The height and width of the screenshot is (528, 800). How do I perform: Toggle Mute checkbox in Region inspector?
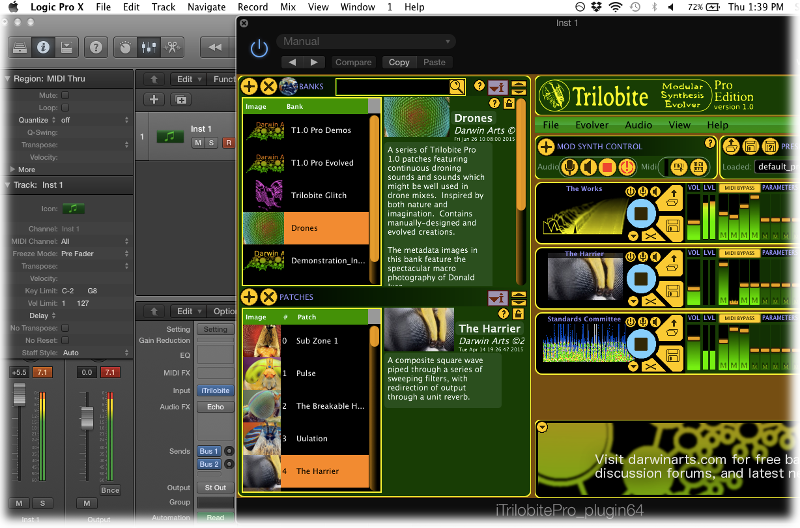pyautogui.click(x=65, y=95)
